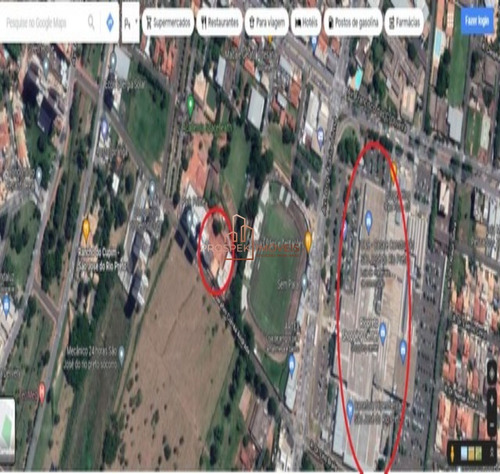Choose the orange imagery thumbnail

(471, 454)
